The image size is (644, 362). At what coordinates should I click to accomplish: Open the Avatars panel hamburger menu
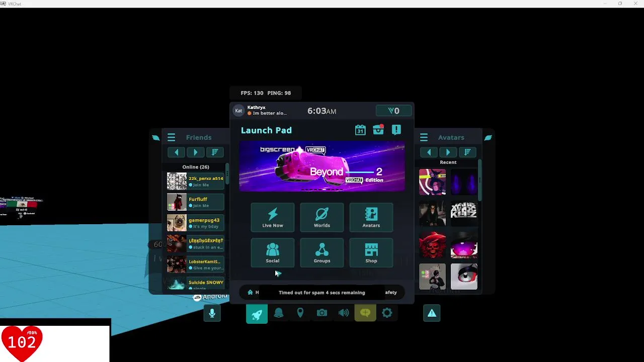424,137
